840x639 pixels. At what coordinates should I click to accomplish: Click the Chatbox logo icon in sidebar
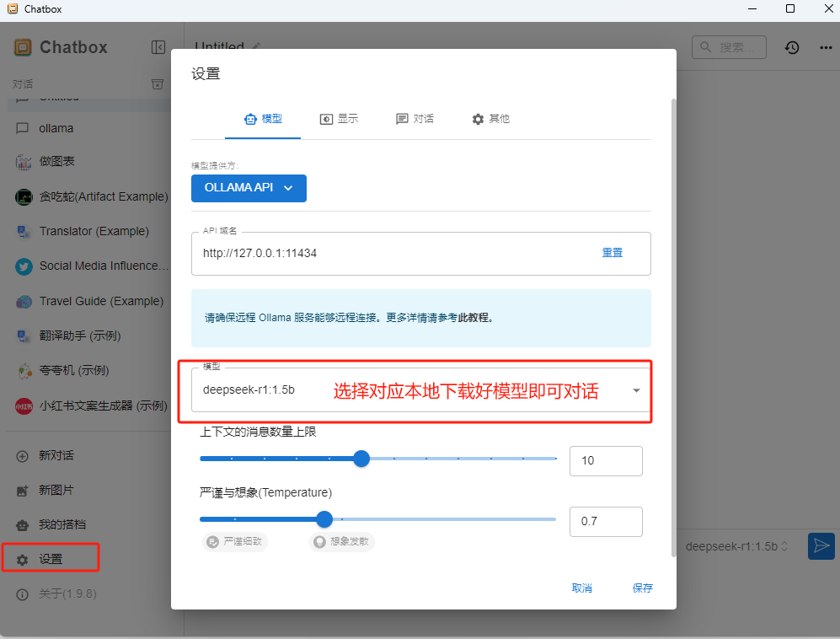(23, 48)
